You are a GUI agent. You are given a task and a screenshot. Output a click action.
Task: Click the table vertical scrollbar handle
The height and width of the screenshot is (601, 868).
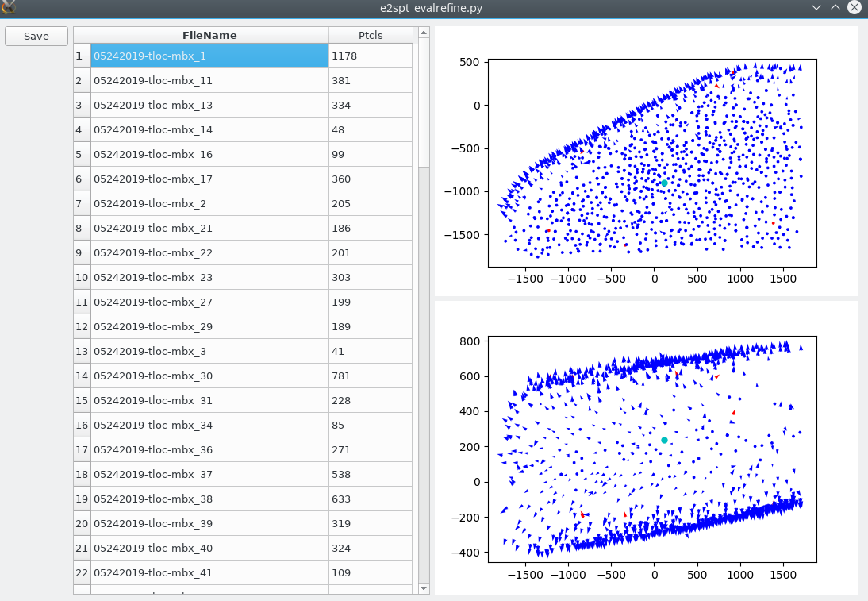(x=424, y=103)
